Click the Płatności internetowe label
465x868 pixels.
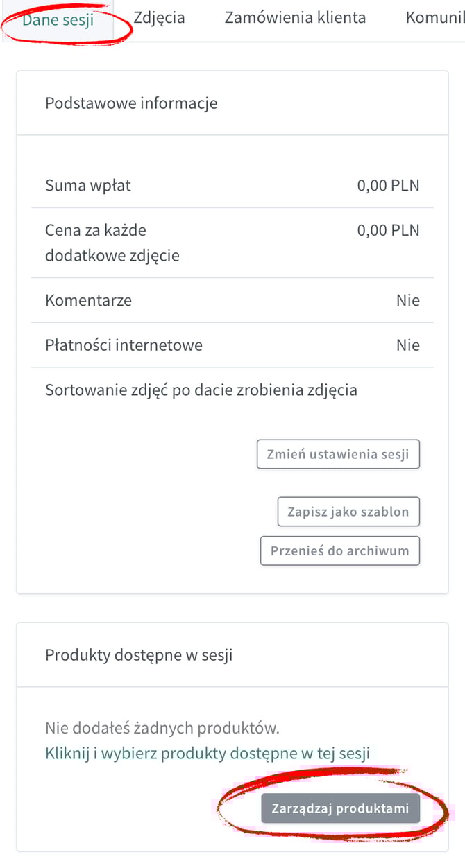[x=124, y=345]
